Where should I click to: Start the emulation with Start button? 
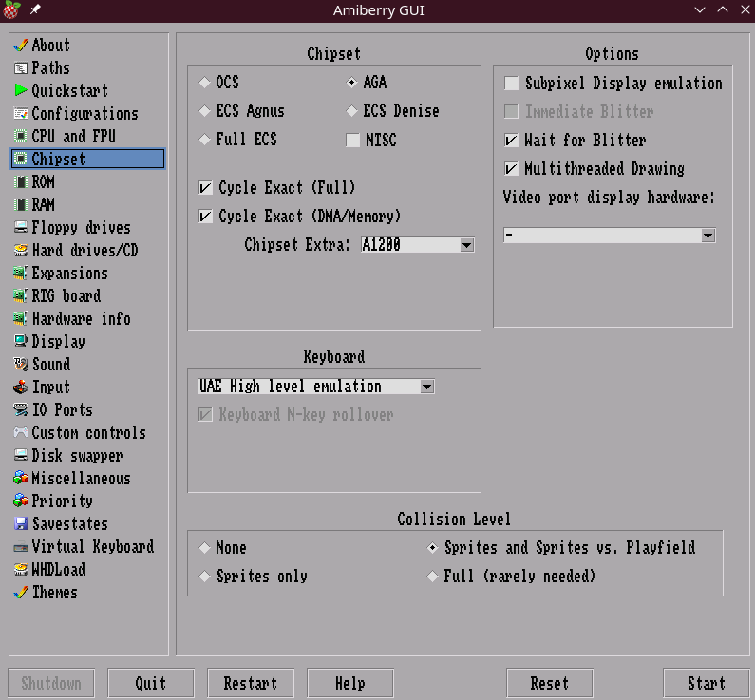click(706, 683)
